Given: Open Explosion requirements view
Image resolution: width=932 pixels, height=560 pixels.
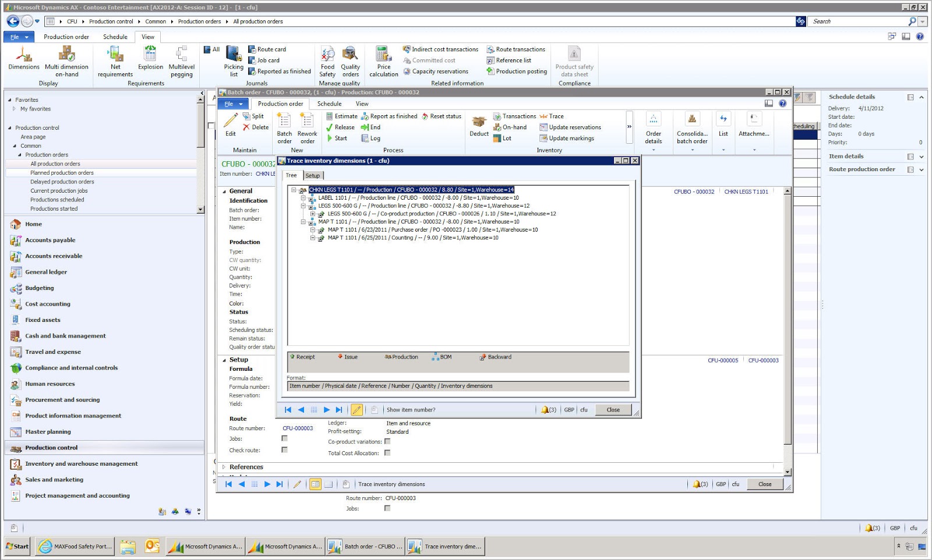Looking at the screenshot, I should (150, 58).
